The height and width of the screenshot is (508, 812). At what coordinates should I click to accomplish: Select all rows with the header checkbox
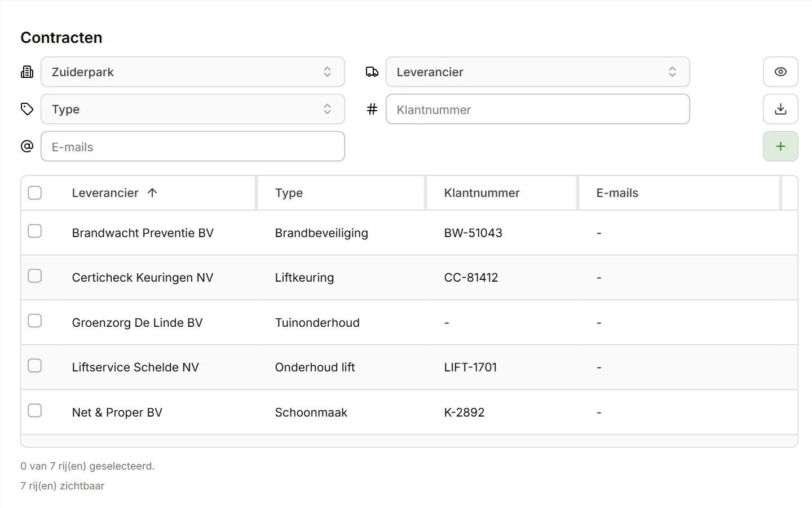[x=35, y=192]
